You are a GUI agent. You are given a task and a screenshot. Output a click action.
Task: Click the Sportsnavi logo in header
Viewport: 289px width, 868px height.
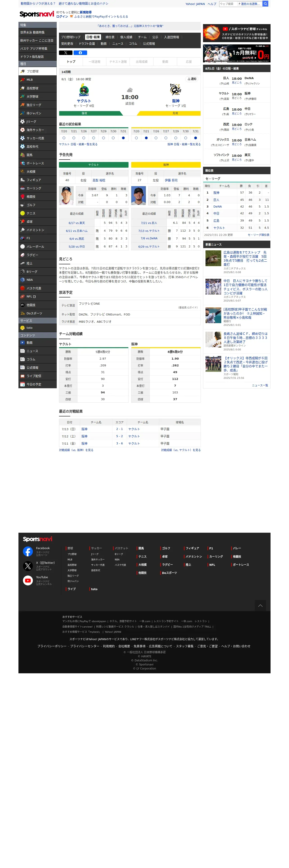click(x=37, y=14)
